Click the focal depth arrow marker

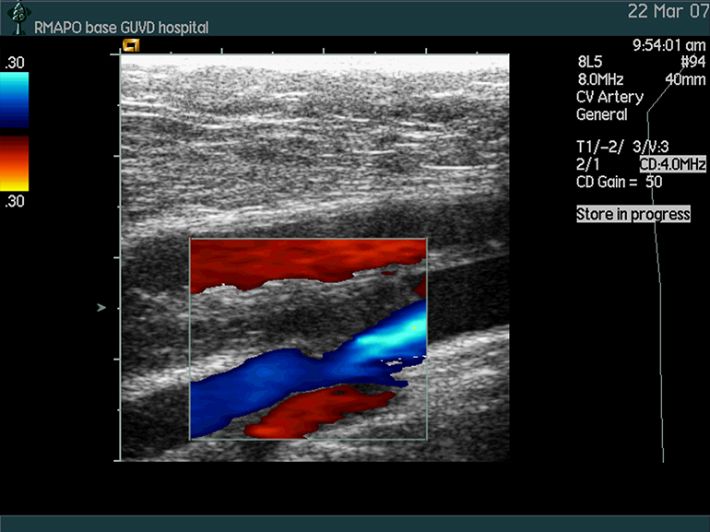pyautogui.click(x=101, y=307)
